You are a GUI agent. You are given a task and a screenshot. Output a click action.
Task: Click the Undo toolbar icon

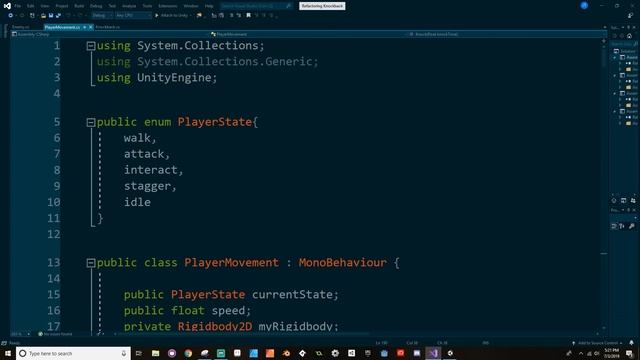click(x=68, y=16)
